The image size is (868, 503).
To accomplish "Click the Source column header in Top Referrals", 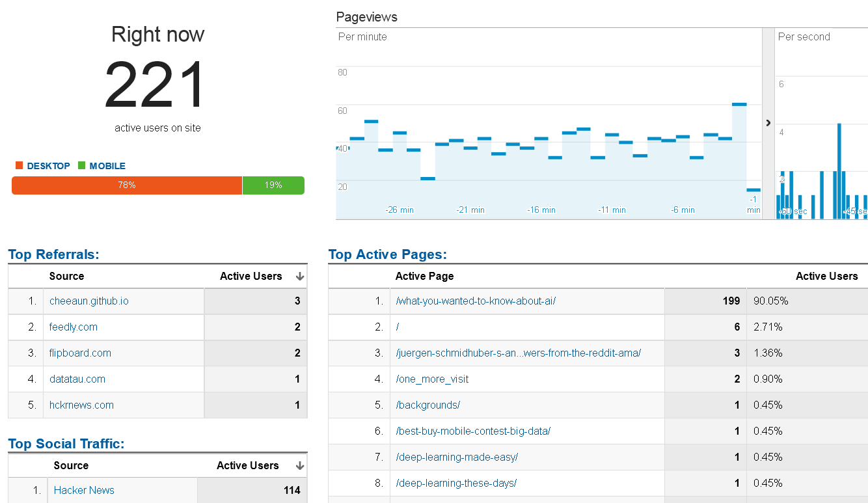I will 66,276.
